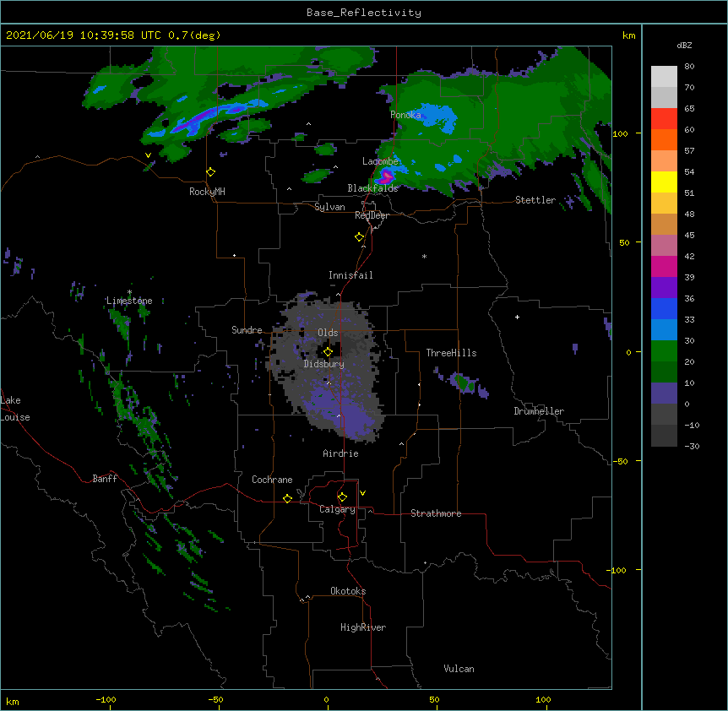Viewport: 728px width, 711px height.
Task: Select the bright green 30–20 dBZ legend swatch
Action: (664, 351)
